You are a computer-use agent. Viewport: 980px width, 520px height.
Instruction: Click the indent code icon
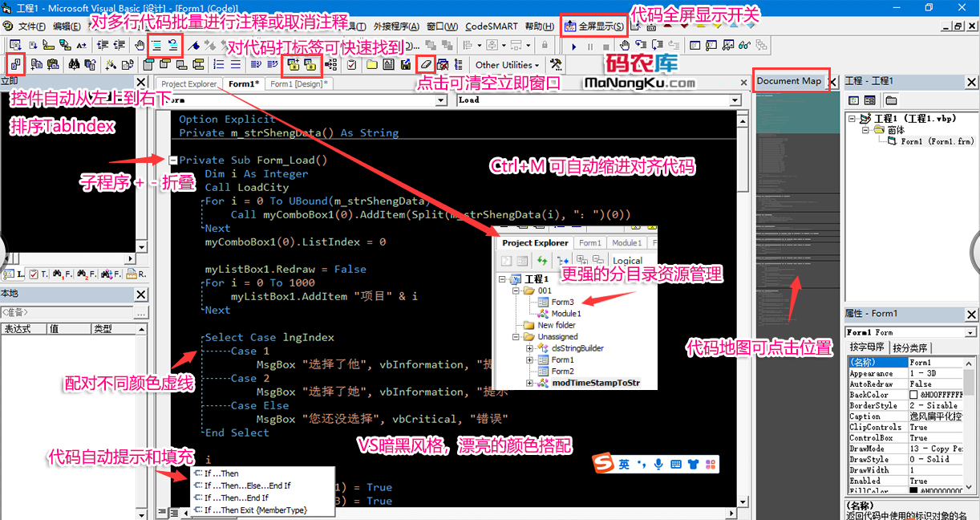(103, 46)
